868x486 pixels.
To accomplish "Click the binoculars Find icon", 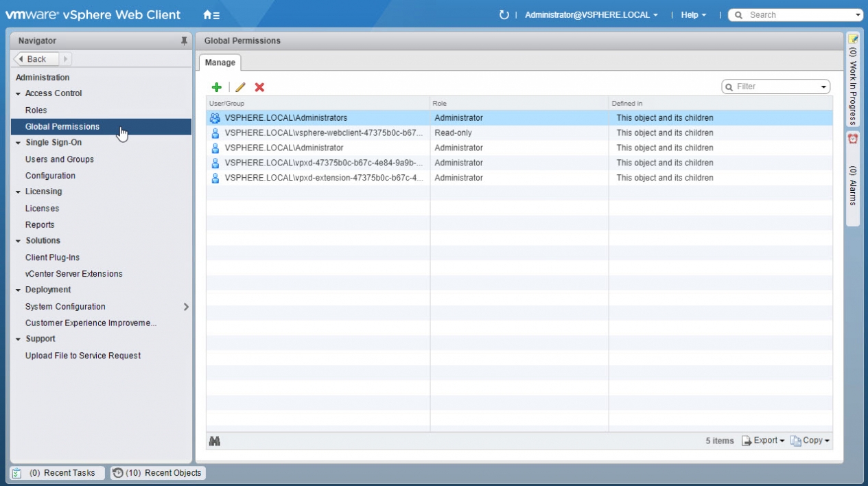I will [x=215, y=441].
